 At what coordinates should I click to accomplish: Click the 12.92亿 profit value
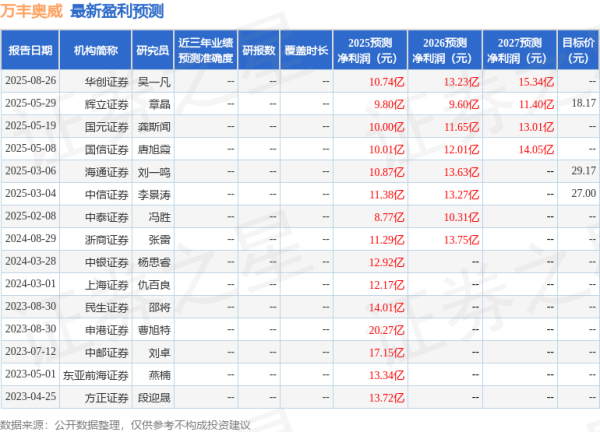(x=386, y=262)
